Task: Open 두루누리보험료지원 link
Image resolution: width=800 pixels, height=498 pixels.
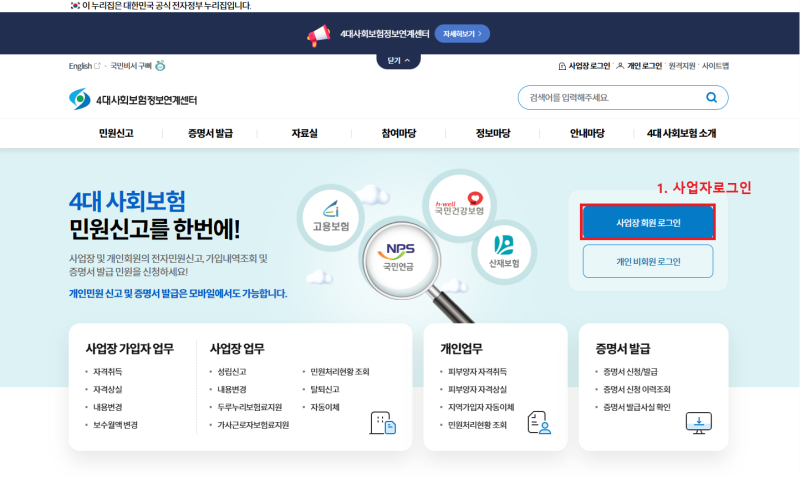Action: coord(249,407)
